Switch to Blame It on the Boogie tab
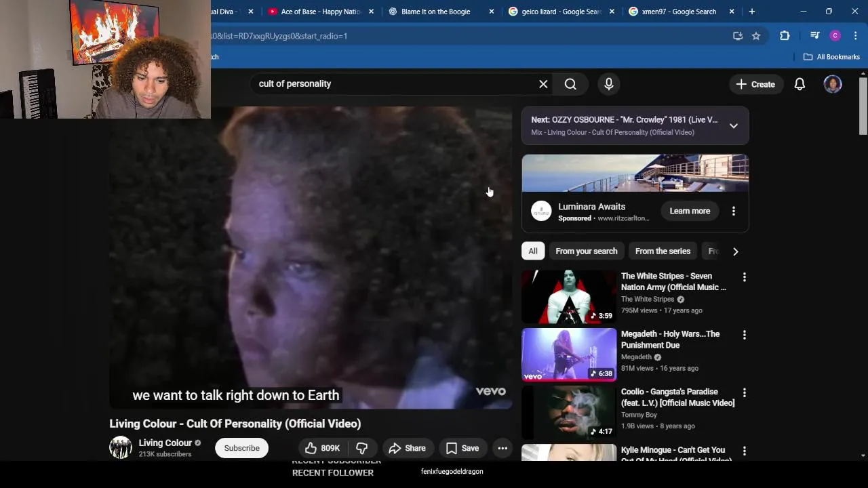 tap(435, 12)
